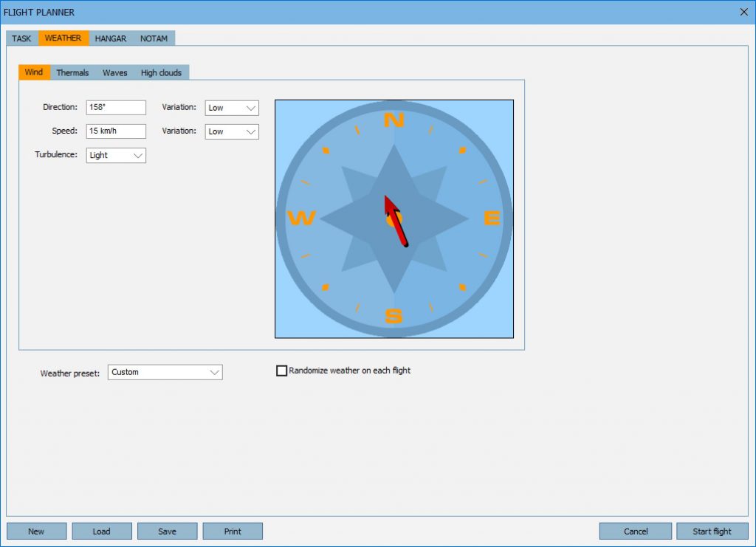Click the S marker on the compass

point(394,317)
